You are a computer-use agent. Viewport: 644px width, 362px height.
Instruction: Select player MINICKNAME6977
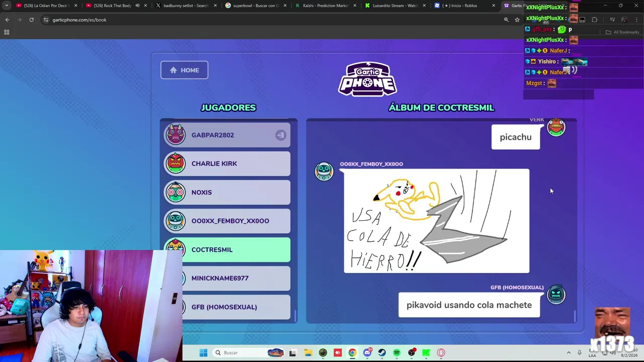(x=236, y=279)
